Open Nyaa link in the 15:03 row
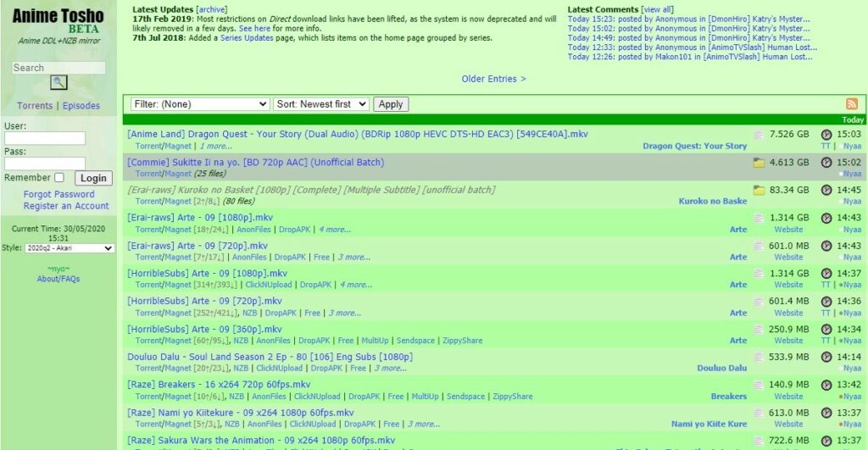Screen dimensions: 868x450 tap(852, 146)
